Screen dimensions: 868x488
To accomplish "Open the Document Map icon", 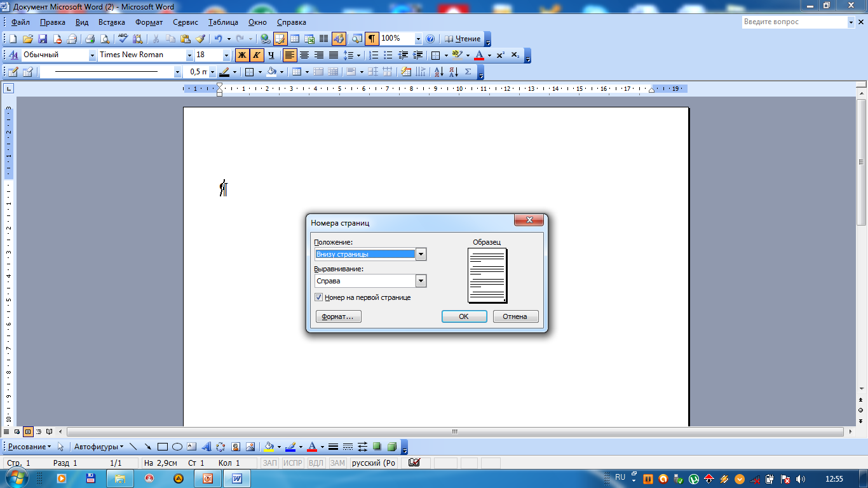I will 357,39.
